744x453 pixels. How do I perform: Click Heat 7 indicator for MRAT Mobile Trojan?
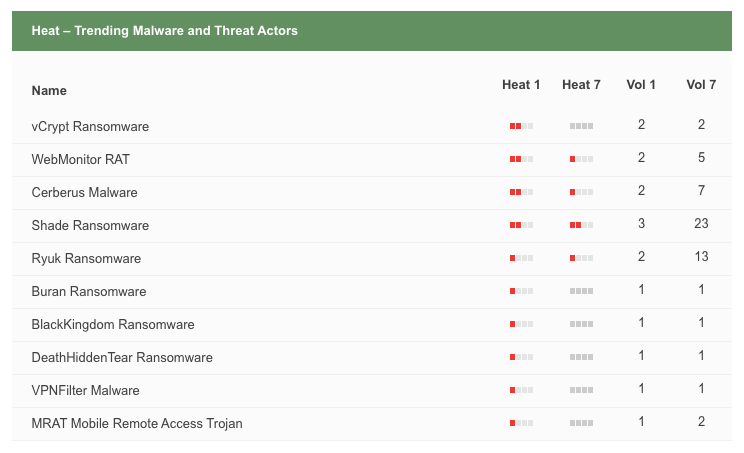(x=581, y=423)
